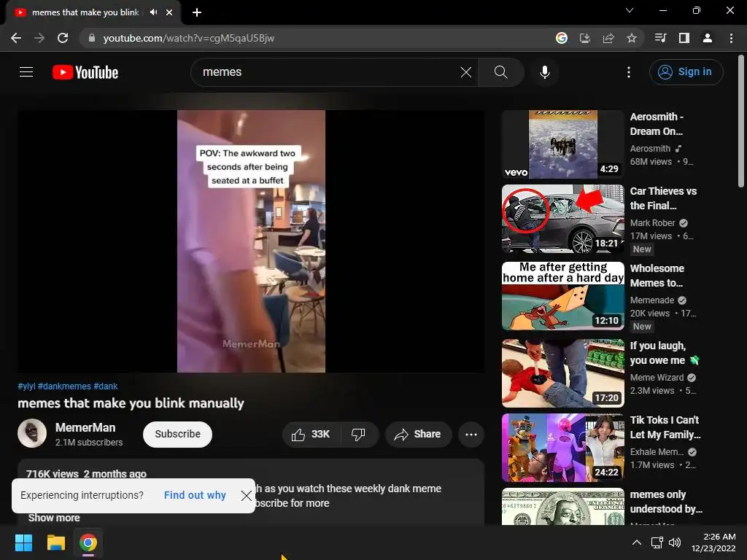This screenshot has height=560, width=747.
Task: Share this video
Action: pyautogui.click(x=418, y=435)
